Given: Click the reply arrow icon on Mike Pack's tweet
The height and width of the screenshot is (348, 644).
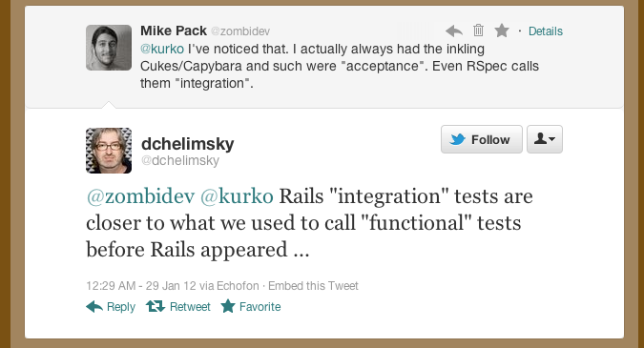Looking at the screenshot, I should tap(454, 31).
